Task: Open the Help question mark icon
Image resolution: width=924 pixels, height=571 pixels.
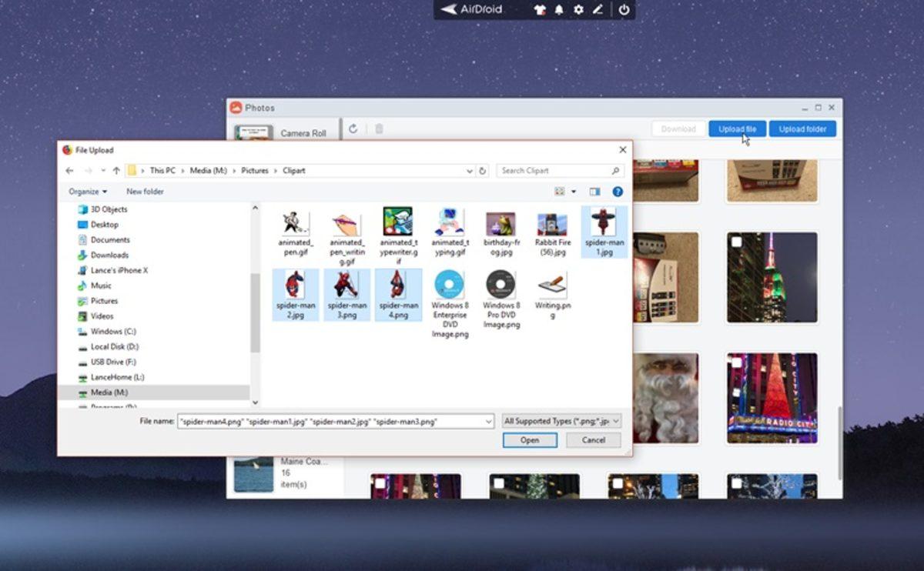Action: coord(617,191)
